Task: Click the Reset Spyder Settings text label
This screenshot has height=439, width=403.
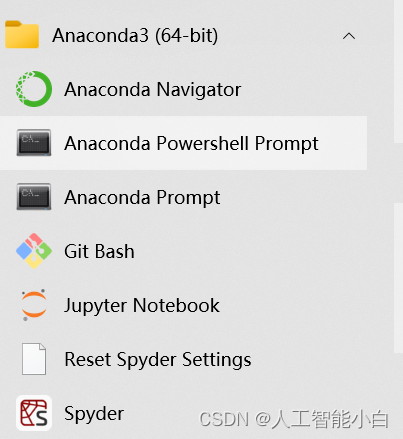Action: coord(158,360)
